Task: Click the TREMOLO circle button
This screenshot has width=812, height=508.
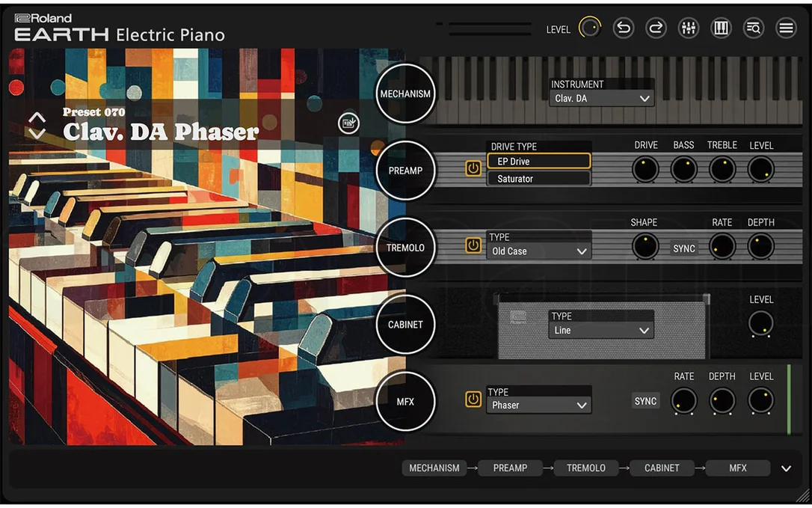Action: click(x=405, y=248)
